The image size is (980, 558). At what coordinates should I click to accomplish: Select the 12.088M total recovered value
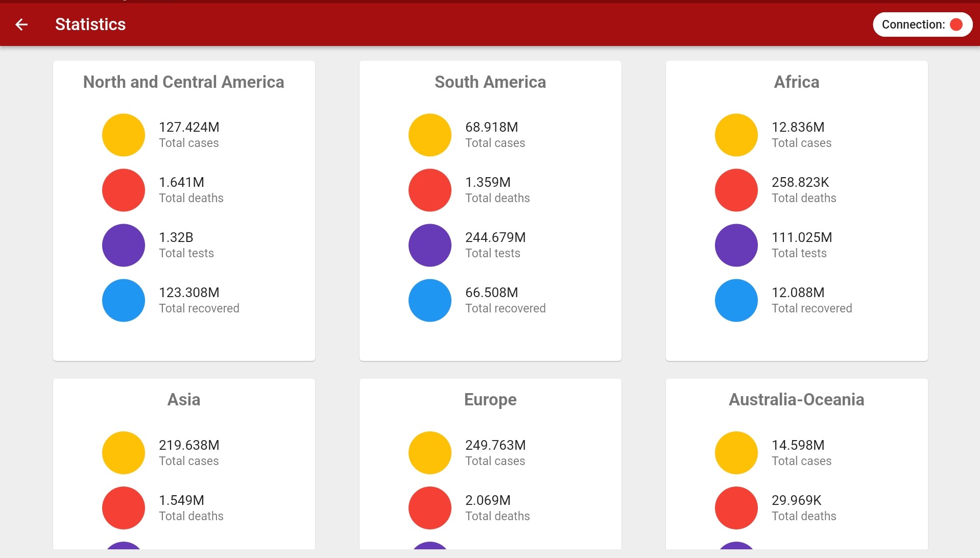click(x=798, y=293)
